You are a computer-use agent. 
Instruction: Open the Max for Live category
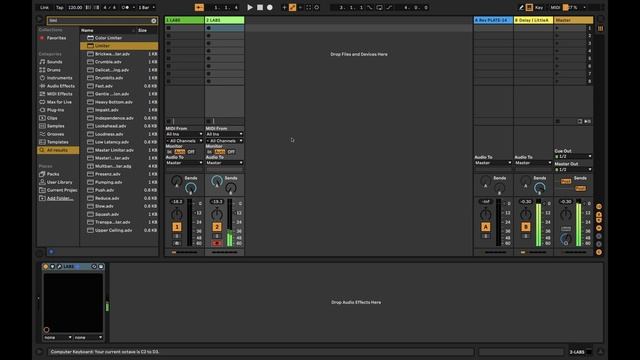click(x=59, y=102)
